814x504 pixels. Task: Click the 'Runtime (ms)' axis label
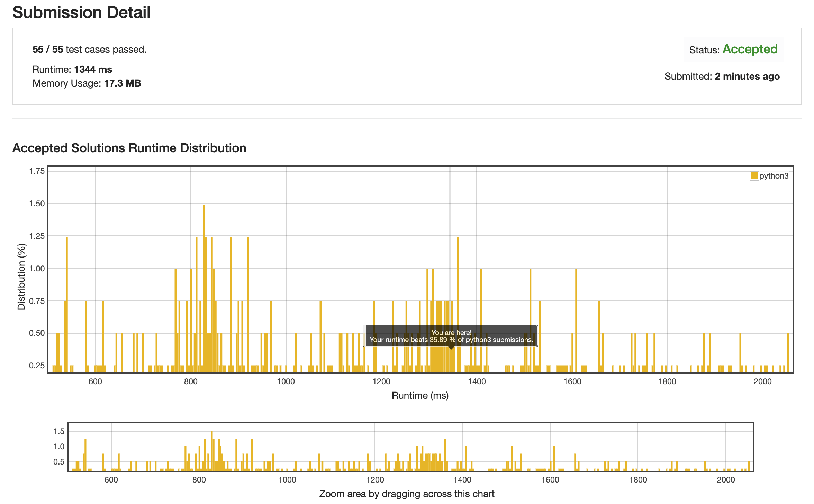(x=420, y=395)
